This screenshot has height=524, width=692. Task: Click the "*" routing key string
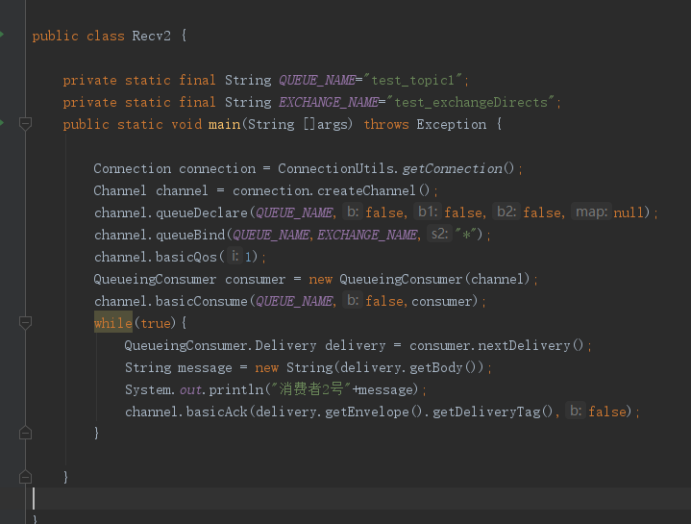click(x=465, y=235)
